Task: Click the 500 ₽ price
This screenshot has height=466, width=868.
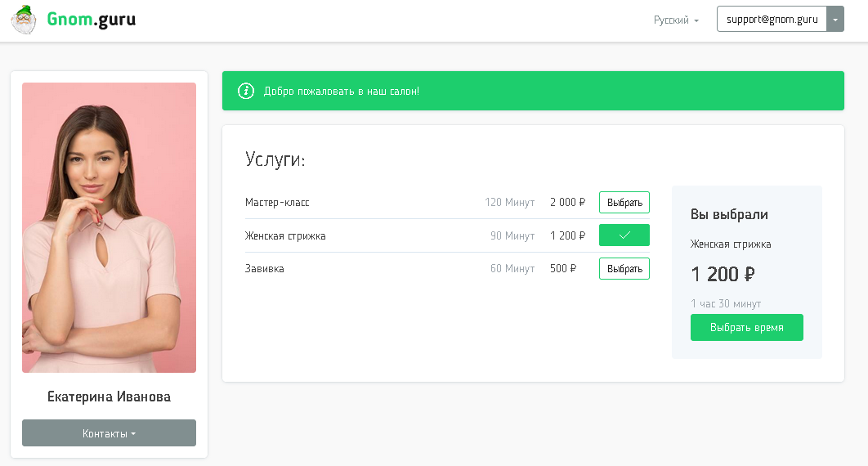Action: pyautogui.click(x=563, y=268)
